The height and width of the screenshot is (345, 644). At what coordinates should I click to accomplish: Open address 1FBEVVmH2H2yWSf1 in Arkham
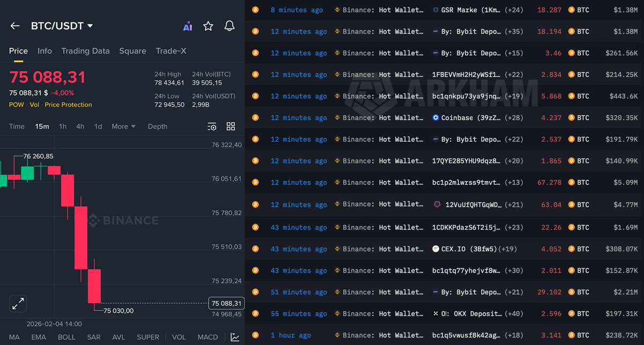click(x=466, y=75)
